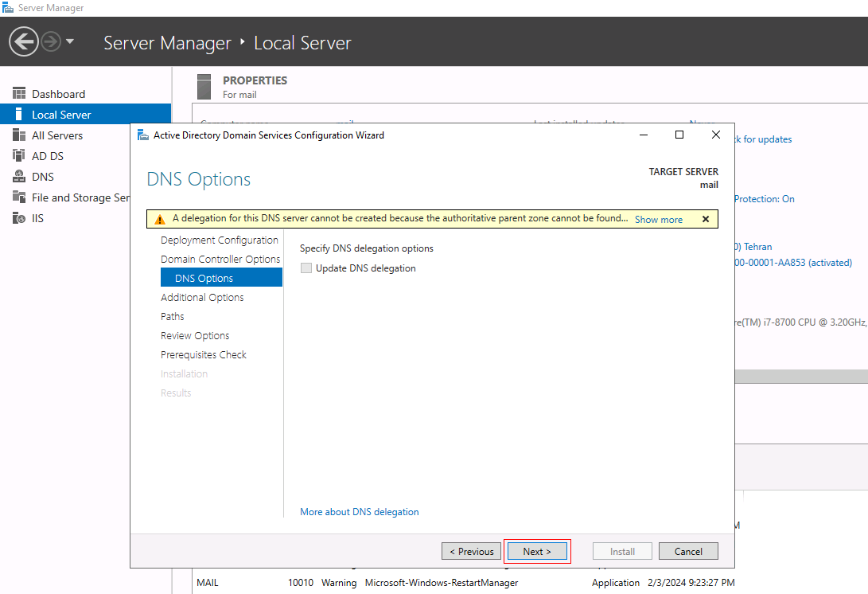Click the Server Manager breadcrumb title
The width and height of the screenshot is (868, 594).
pos(167,43)
